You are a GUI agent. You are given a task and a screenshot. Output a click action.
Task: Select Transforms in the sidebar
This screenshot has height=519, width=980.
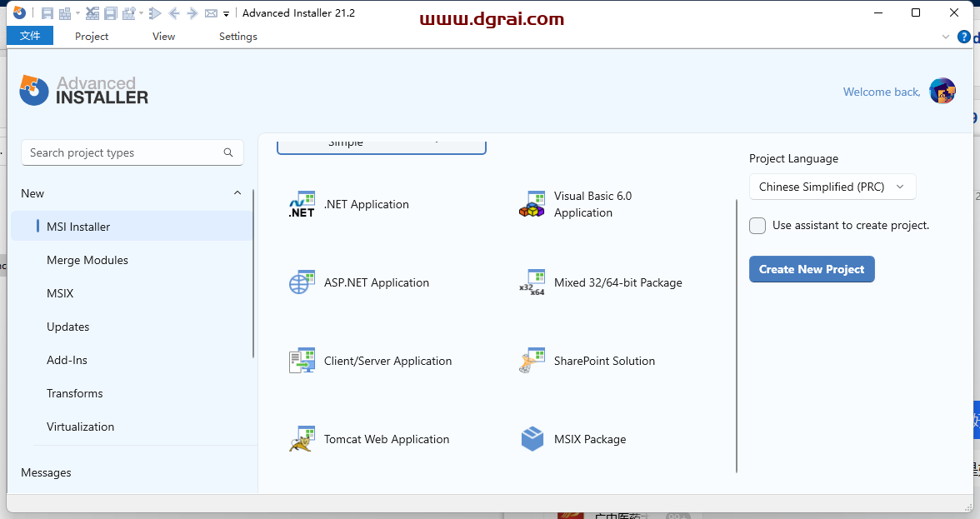click(74, 393)
